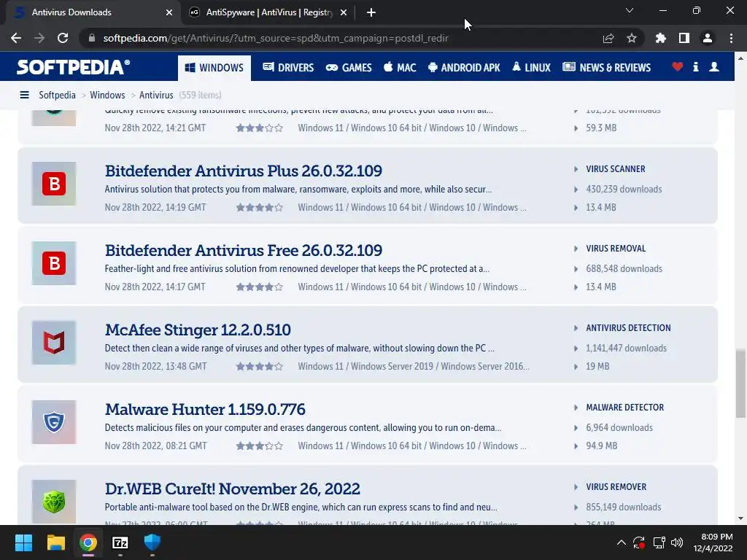Click the VIRUS SCANNER tag
747x560 pixels.
coord(616,169)
